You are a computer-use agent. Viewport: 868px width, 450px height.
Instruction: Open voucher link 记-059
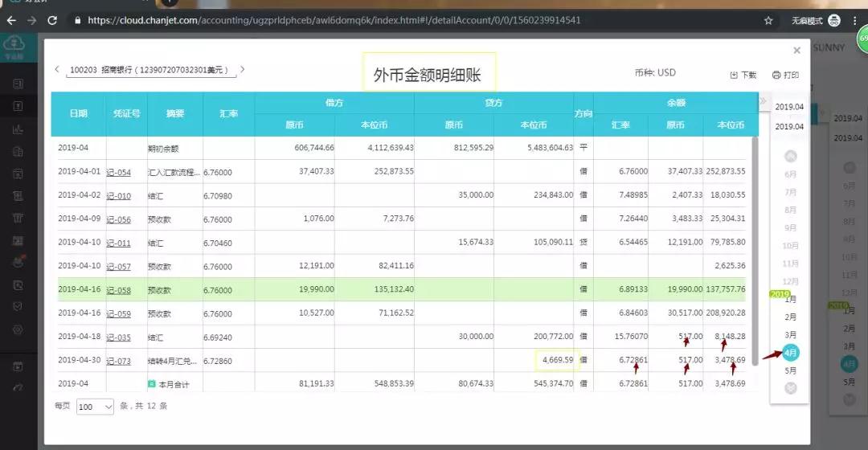(118, 314)
